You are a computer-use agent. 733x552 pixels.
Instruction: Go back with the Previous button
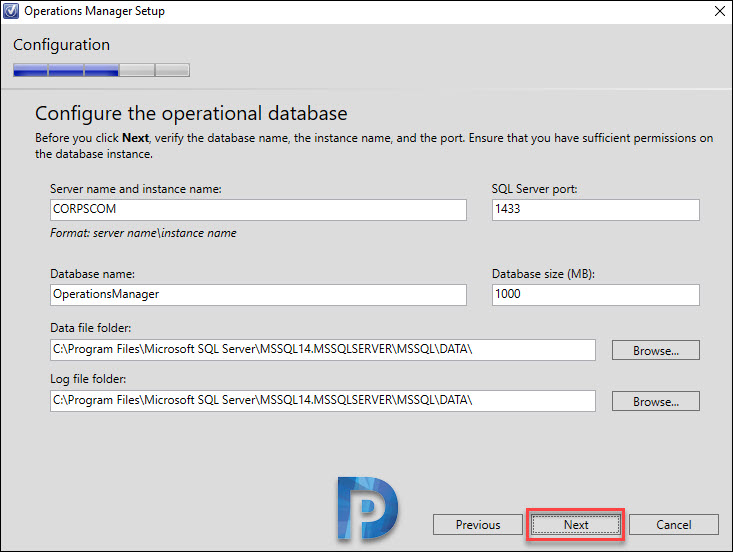click(478, 524)
